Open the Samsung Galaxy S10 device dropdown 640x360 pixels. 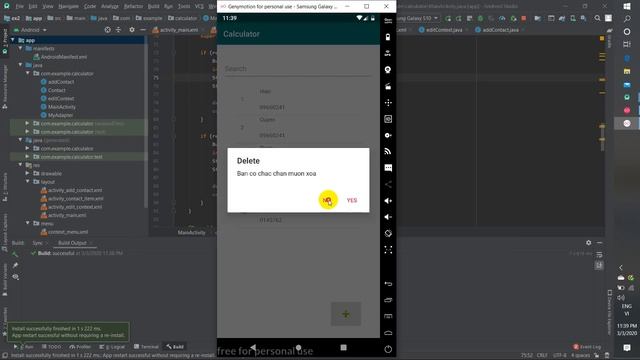[417, 18]
